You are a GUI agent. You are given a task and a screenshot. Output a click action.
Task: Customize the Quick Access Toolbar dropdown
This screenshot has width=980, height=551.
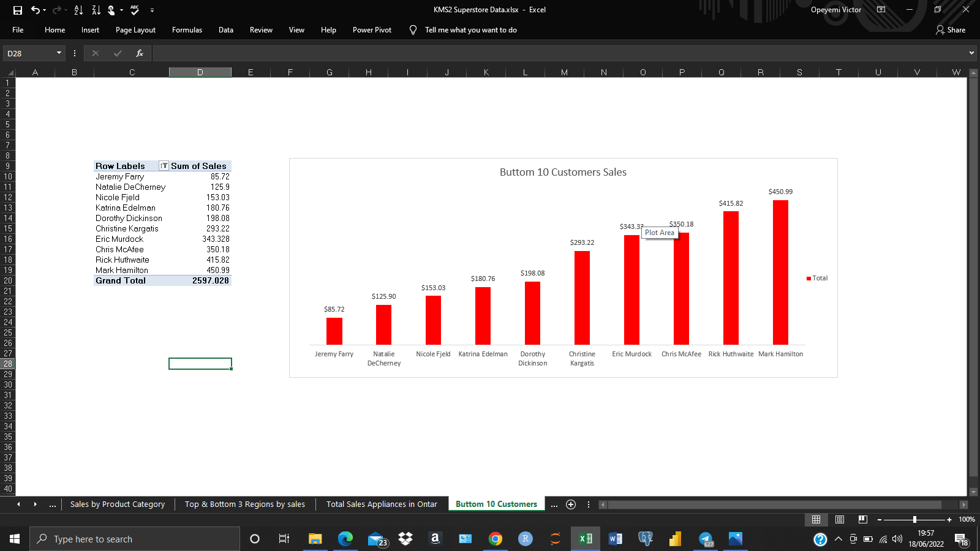[x=152, y=10]
